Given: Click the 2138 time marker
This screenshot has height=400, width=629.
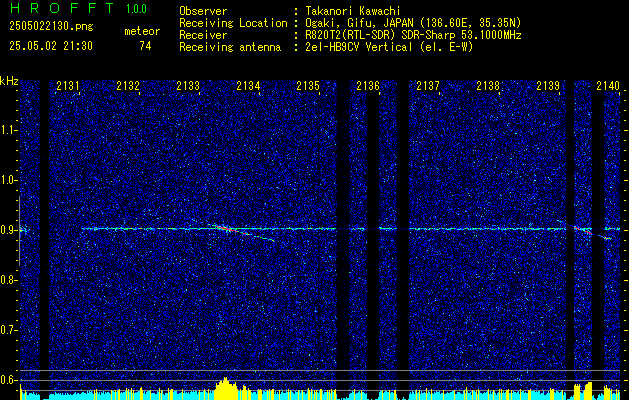Looking at the screenshot, I should coord(488,86).
